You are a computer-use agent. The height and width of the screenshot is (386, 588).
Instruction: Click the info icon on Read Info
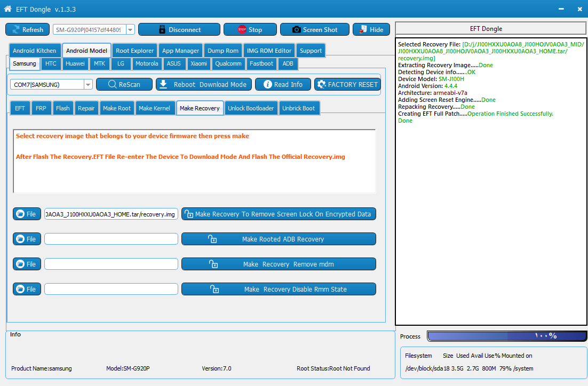coord(268,84)
